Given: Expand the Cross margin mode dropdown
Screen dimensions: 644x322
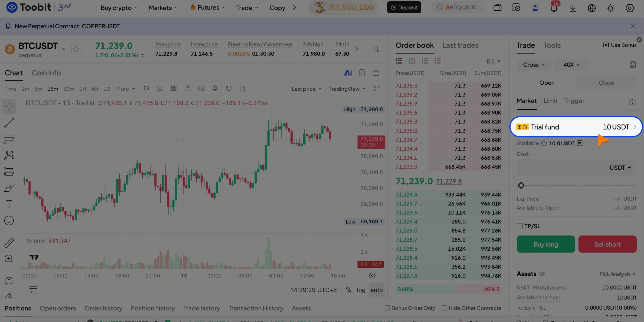Looking at the screenshot, I should click(x=534, y=65).
